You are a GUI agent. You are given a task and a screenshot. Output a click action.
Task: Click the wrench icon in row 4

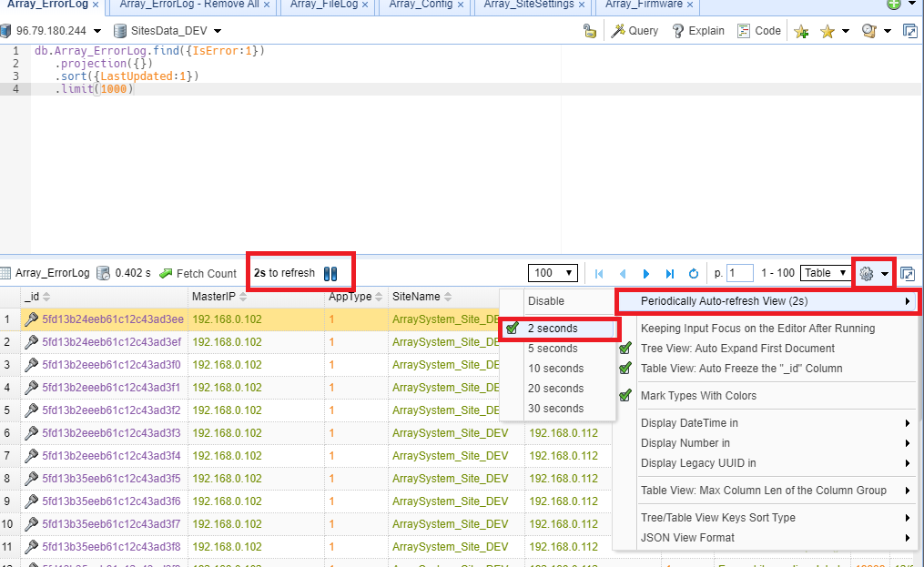click(x=31, y=388)
